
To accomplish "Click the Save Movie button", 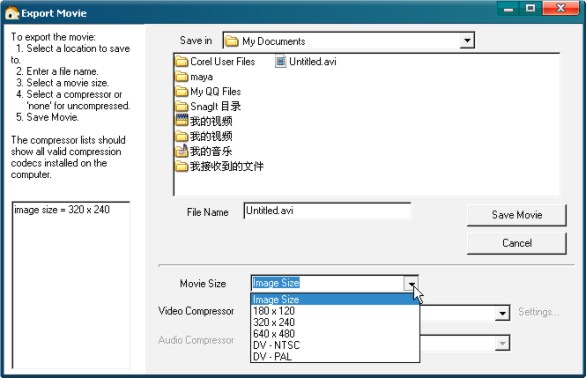I will point(516,215).
